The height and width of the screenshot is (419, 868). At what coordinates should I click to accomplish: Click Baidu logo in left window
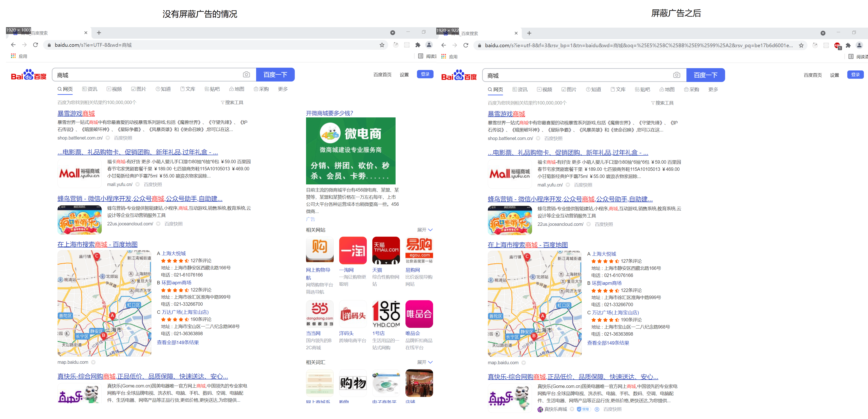(x=29, y=75)
